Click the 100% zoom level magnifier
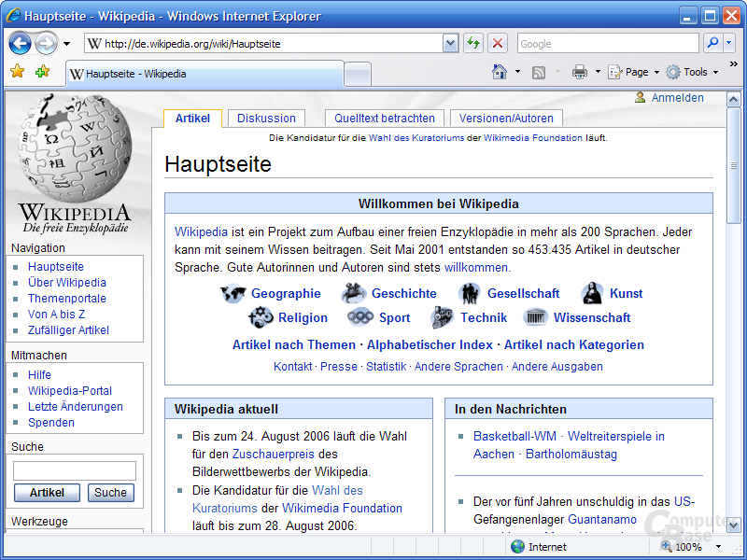This screenshot has width=747, height=560. [x=667, y=546]
